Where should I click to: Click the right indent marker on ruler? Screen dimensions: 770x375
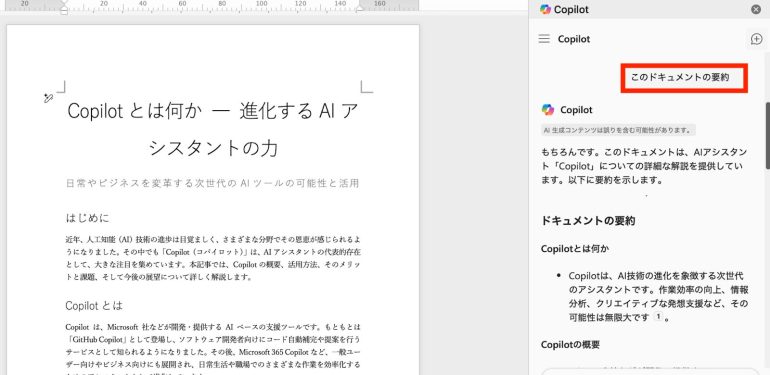tap(360, 7)
